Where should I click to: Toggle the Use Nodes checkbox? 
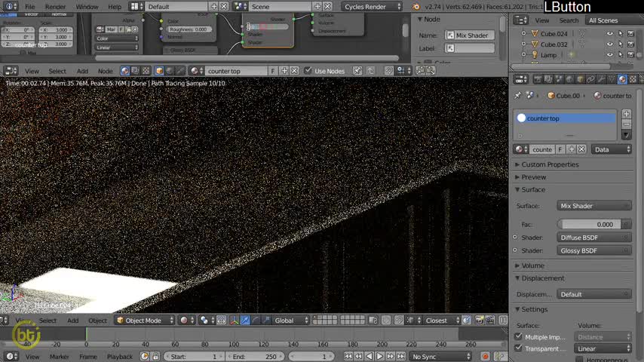click(308, 71)
